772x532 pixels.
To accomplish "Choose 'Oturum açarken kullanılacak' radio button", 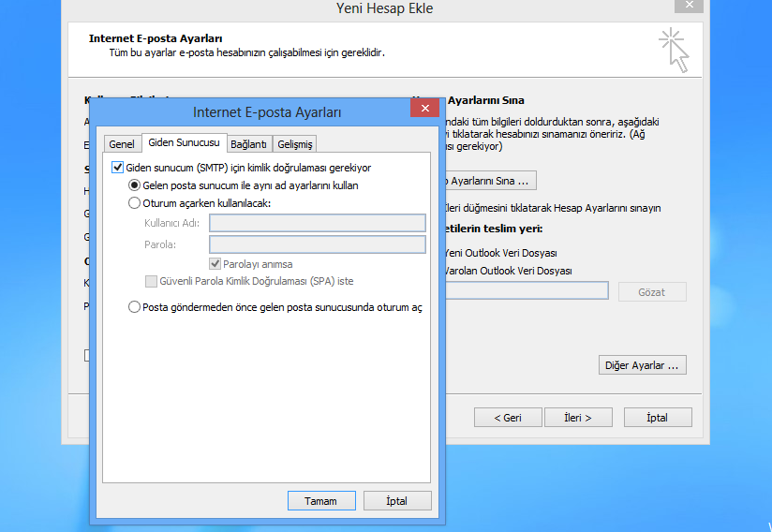I will (x=134, y=202).
